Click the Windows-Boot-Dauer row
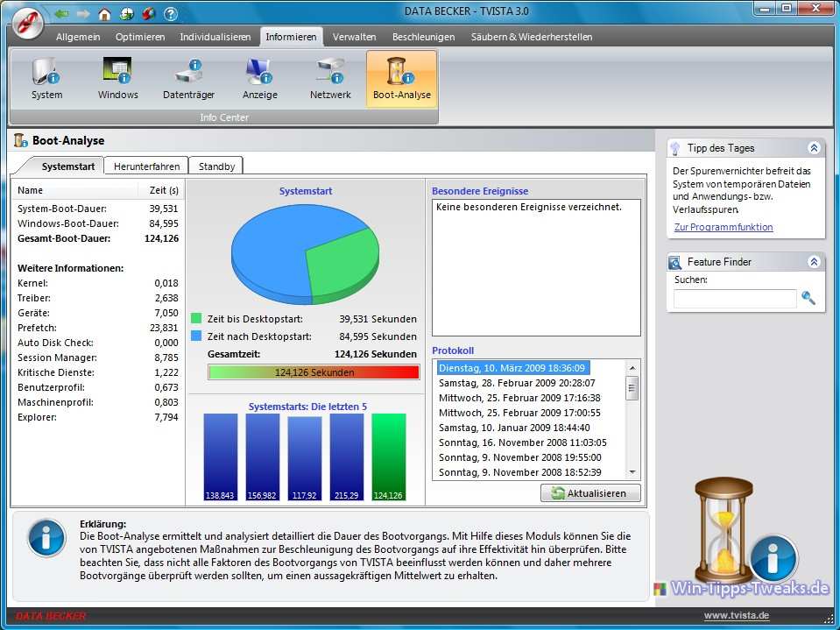Viewport: 840px width, 630px height. point(98,224)
